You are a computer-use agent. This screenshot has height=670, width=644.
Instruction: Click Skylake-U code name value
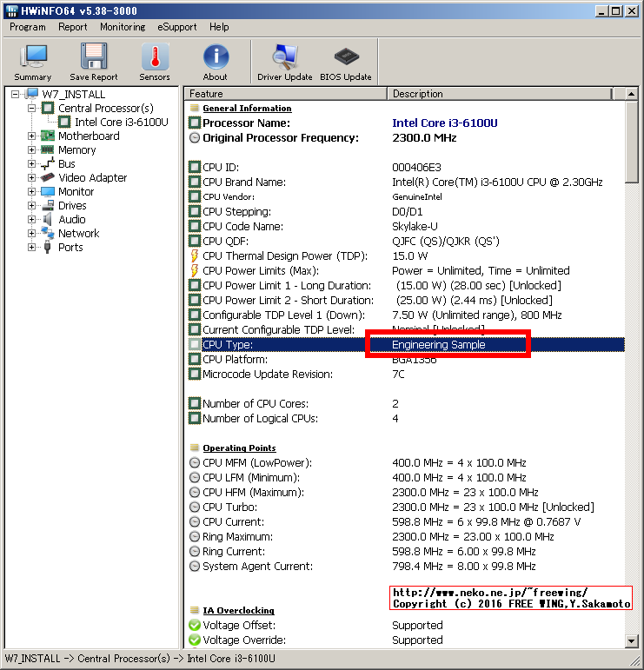point(415,227)
